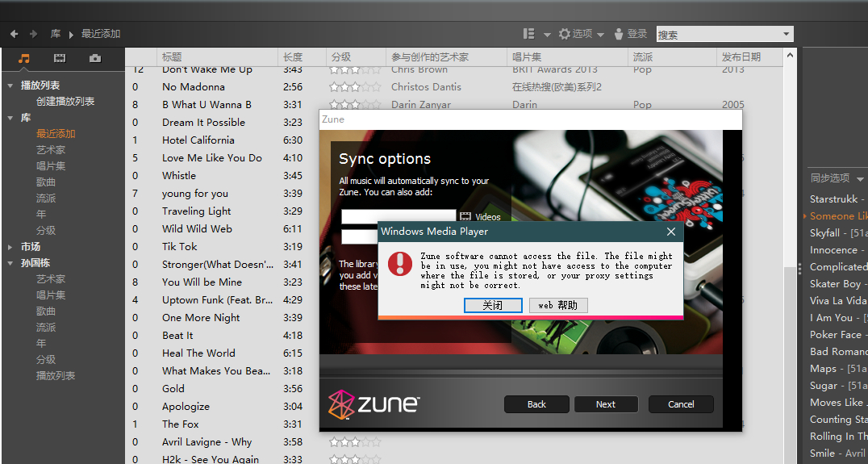Select the track Tik Tok
Image resolution: width=868 pixels, height=464 pixels.
click(179, 247)
